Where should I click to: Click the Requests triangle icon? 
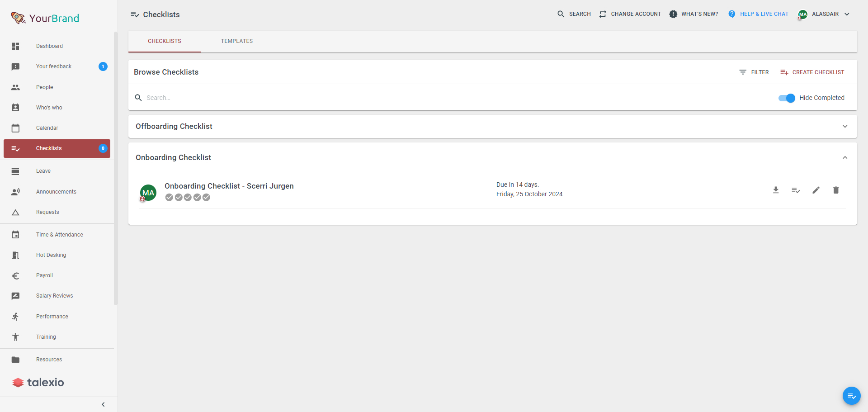pyautogui.click(x=15, y=212)
